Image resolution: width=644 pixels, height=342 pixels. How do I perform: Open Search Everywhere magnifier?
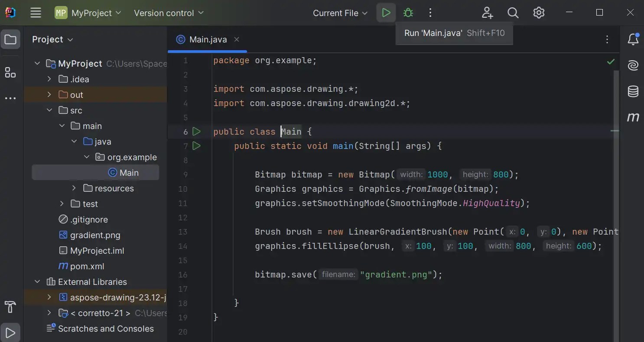(x=513, y=13)
